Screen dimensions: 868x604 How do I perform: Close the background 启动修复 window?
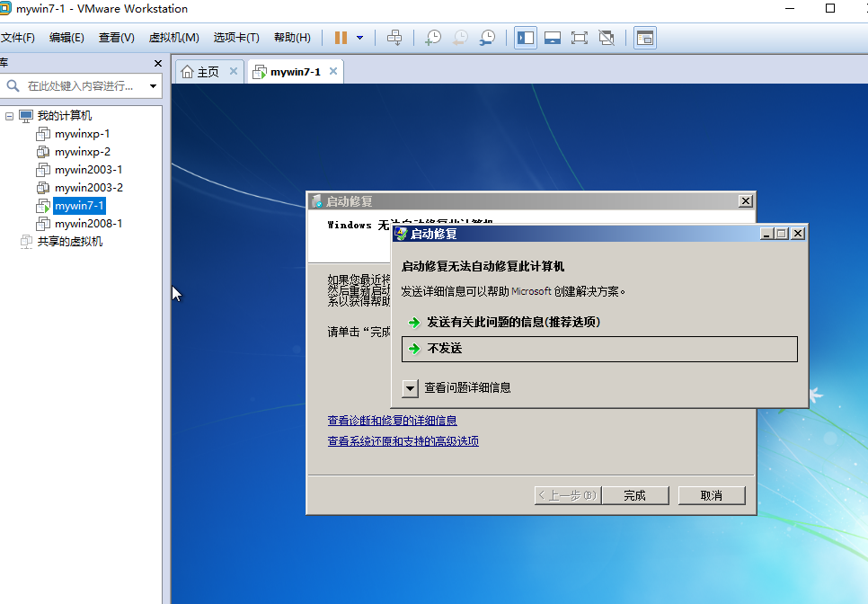746,201
